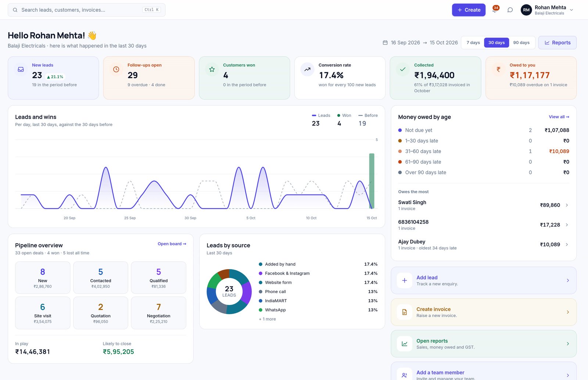588x380 pixels.
Task: Click the people icon on Add a team member
Action: (x=404, y=375)
